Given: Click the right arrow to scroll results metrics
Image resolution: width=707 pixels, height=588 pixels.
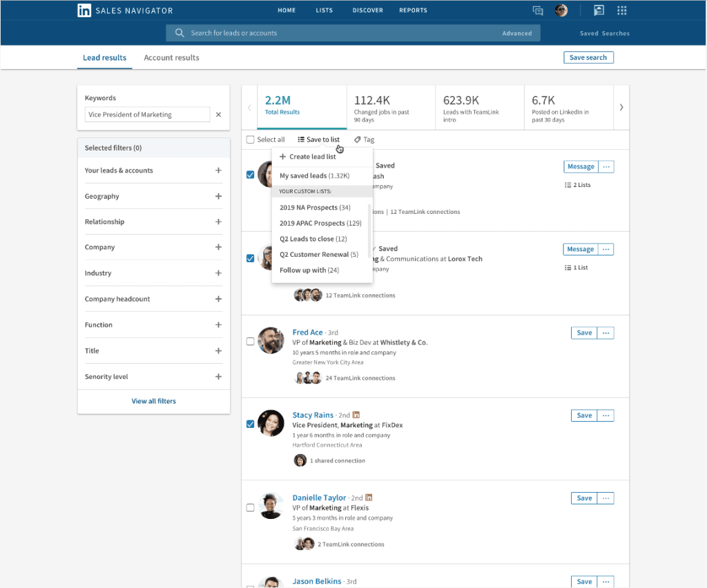Looking at the screenshot, I should 621,107.
